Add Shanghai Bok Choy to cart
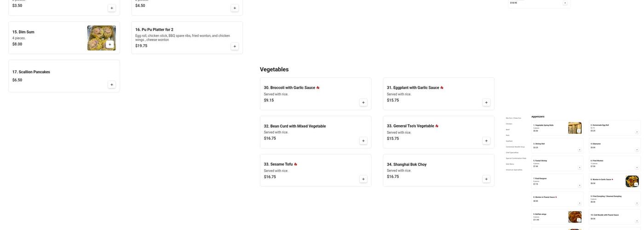644x230 pixels. click(x=486, y=179)
